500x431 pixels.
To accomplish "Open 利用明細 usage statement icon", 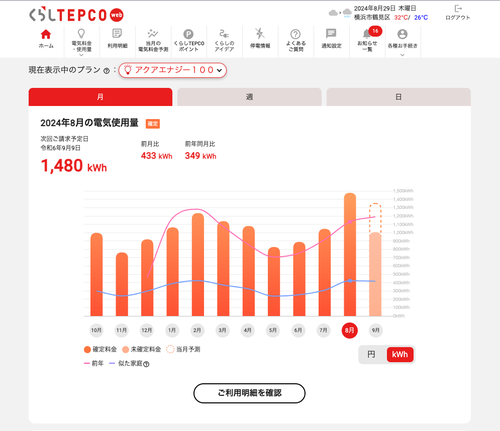I will coord(117,34).
